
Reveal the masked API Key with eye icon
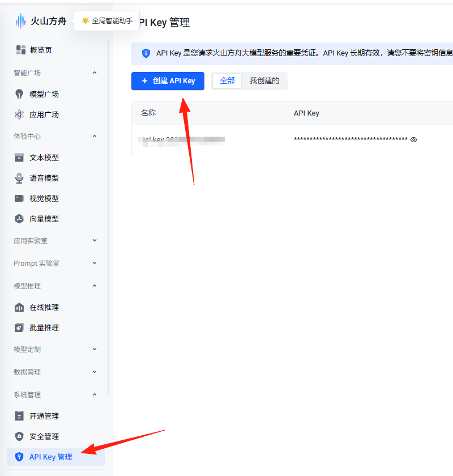pyautogui.click(x=413, y=139)
